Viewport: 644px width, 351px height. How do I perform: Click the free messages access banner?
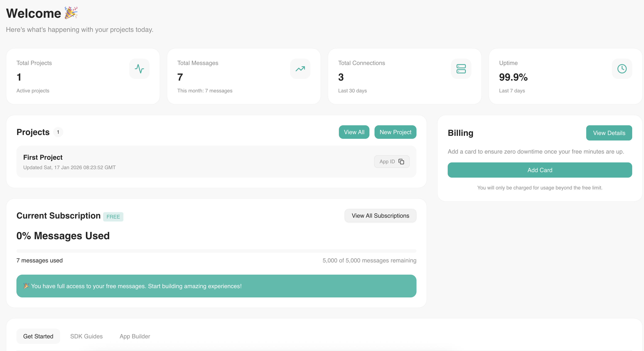[216, 286]
